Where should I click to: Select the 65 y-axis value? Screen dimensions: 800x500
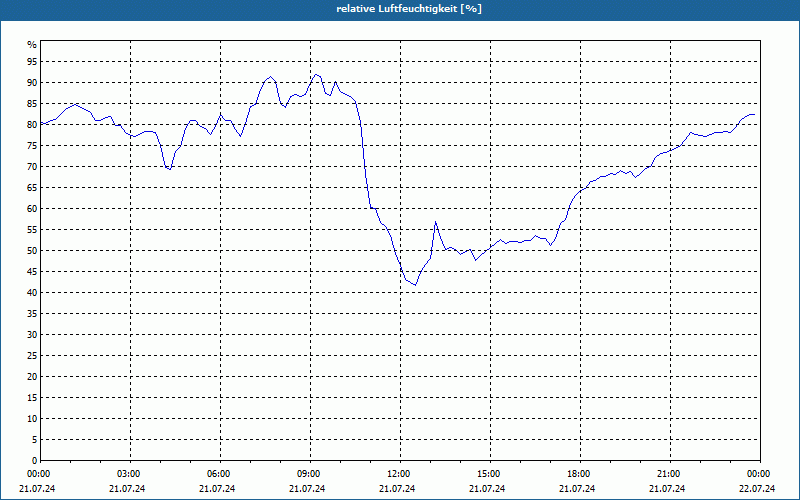click(x=32, y=188)
